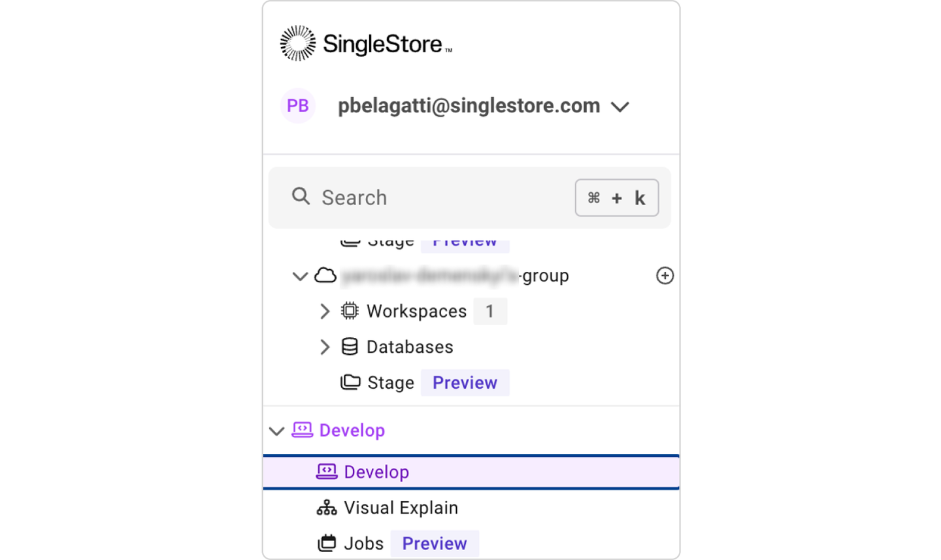Click the Workspaces chip icon
Screen dimensions: 941x560
pos(350,311)
